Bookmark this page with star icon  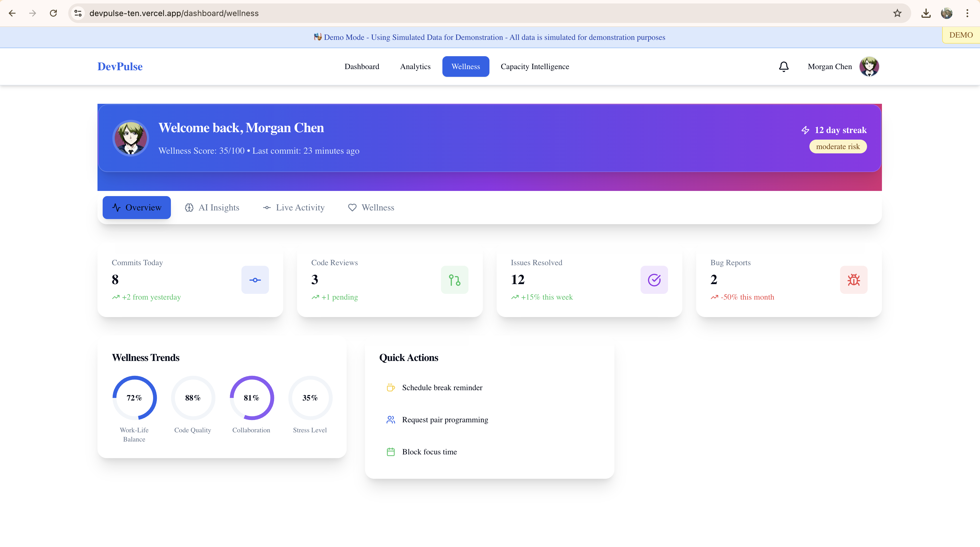point(897,13)
